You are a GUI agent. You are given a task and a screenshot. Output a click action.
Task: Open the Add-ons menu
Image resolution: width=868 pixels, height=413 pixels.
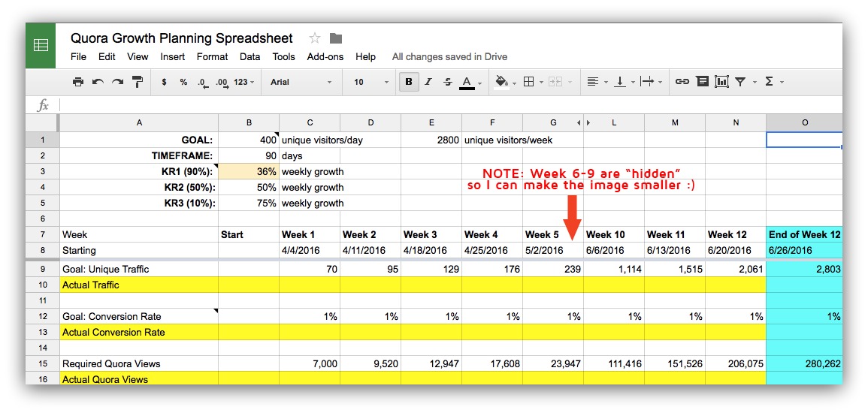coord(325,56)
